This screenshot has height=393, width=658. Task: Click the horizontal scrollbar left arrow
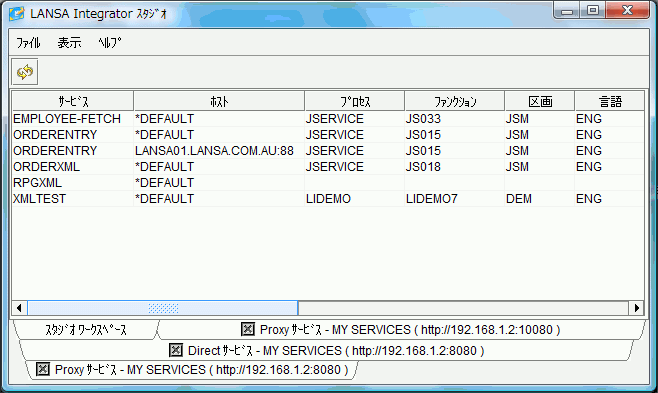(x=19, y=308)
